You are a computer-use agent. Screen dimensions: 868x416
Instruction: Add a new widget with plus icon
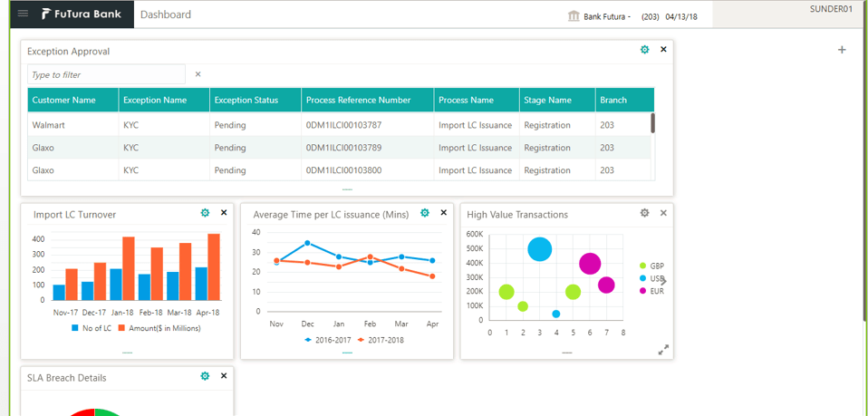pos(842,50)
